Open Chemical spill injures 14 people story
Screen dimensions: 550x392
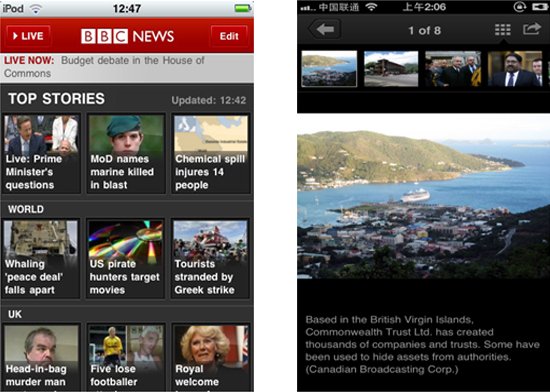[211, 153]
